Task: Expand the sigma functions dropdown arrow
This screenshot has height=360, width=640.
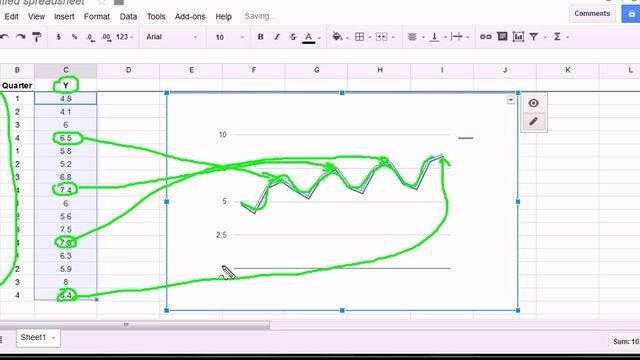Action: [x=567, y=37]
